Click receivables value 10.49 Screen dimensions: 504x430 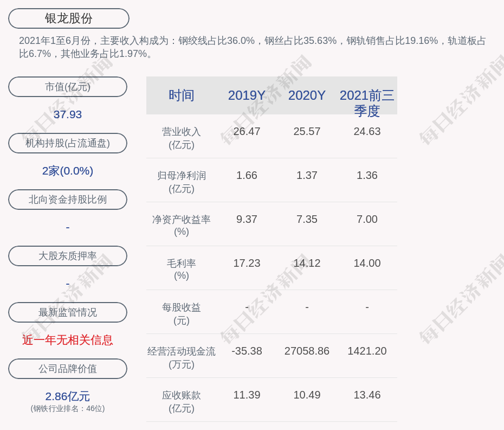307,395
